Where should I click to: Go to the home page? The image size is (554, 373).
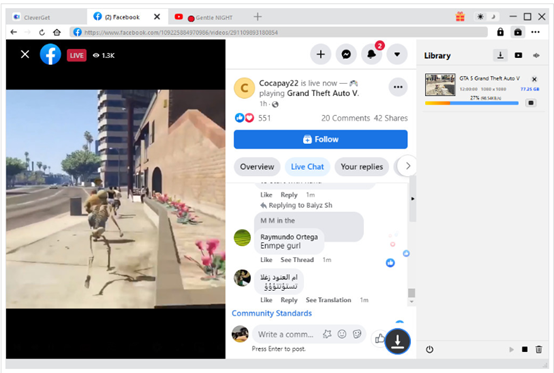tap(57, 32)
